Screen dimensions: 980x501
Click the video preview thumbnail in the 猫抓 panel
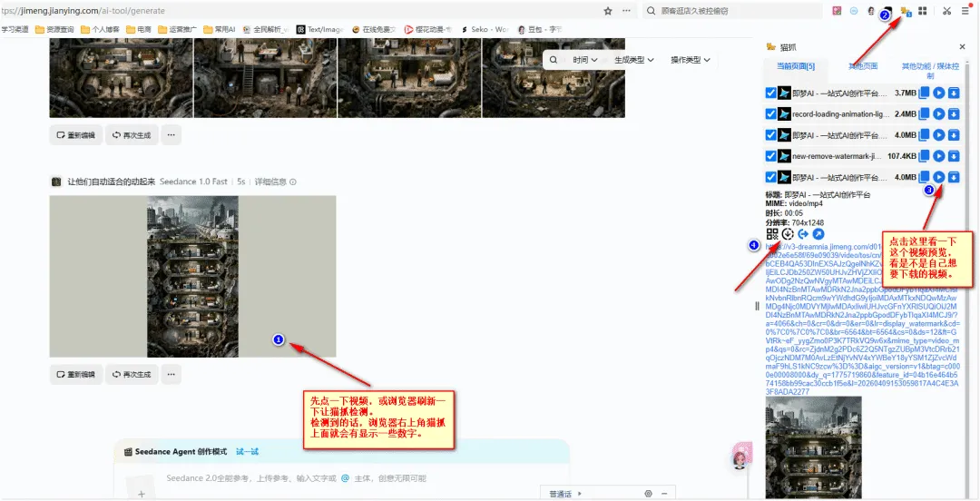click(813, 447)
